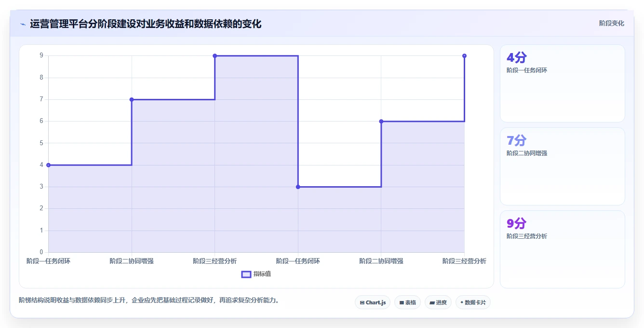Select the 表格 tag
The image size is (644, 328).
click(x=407, y=302)
